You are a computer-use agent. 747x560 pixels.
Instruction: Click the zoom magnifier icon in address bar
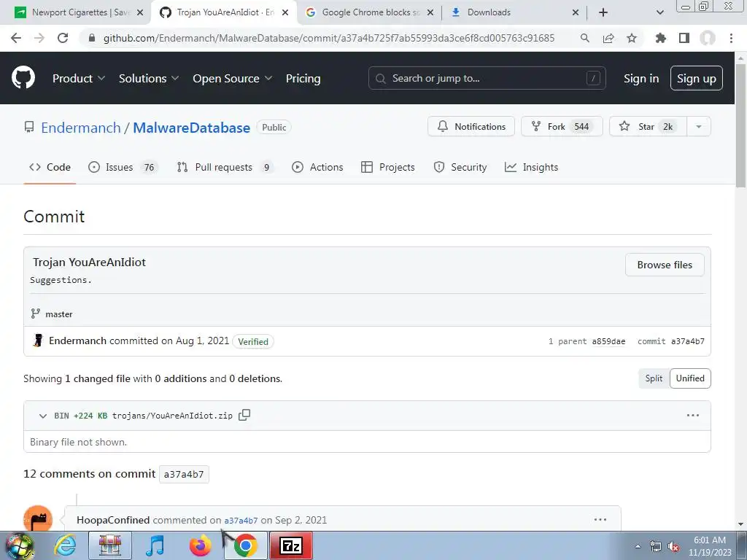585,38
